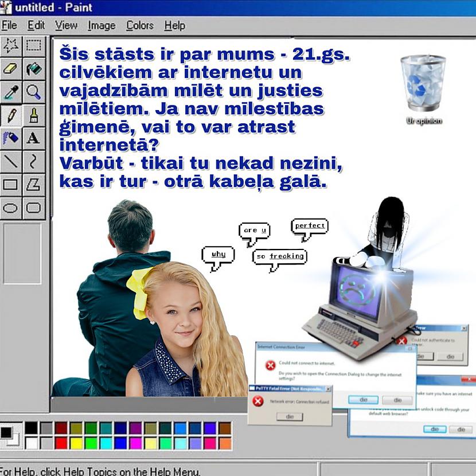Open the File menu

coord(9,25)
